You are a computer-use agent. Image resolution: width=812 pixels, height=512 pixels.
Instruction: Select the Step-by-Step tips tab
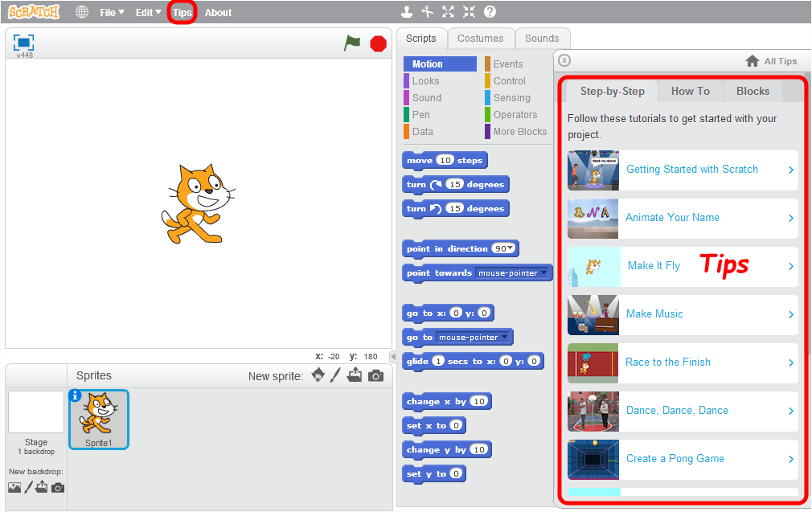(612, 91)
